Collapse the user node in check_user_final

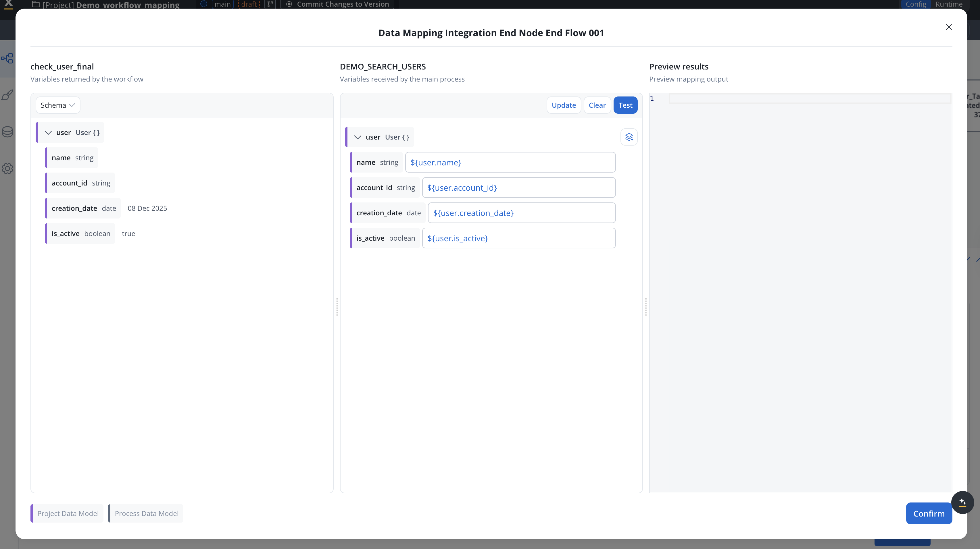[x=48, y=133]
